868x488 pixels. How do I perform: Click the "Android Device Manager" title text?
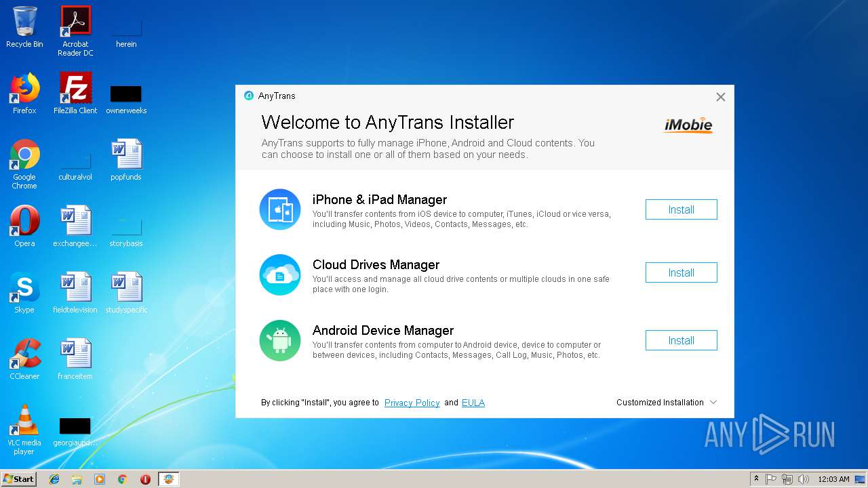pyautogui.click(x=383, y=331)
